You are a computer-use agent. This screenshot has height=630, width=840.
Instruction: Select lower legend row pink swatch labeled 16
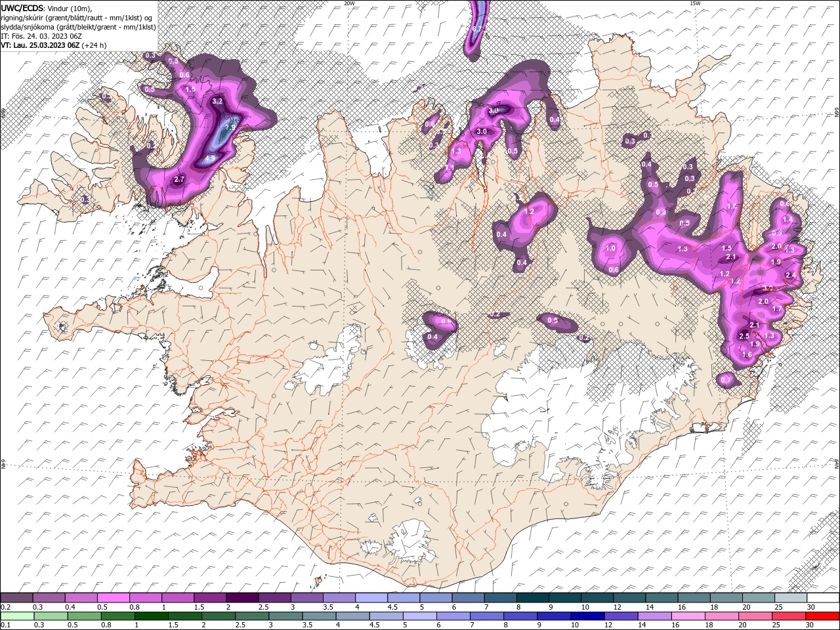tap(688, 616)
